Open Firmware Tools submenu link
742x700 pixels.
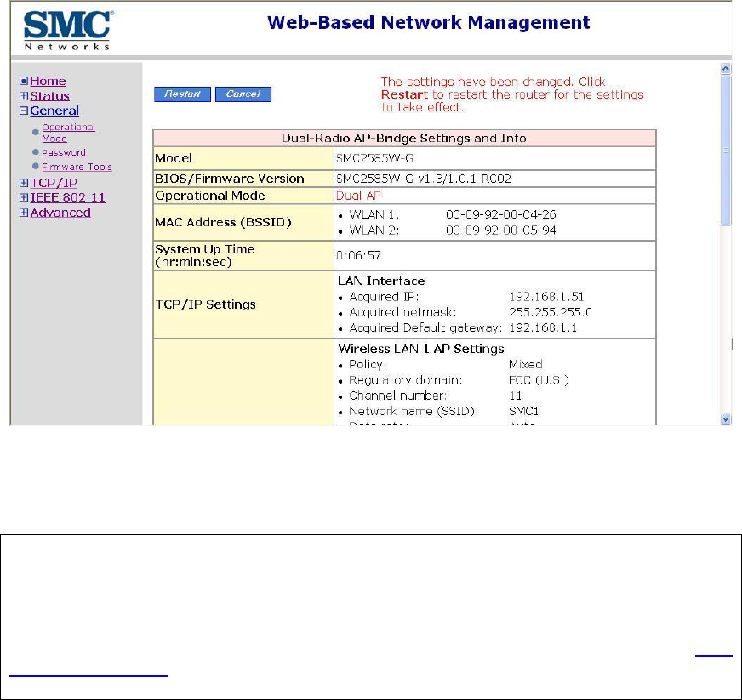tap(77, 167)
